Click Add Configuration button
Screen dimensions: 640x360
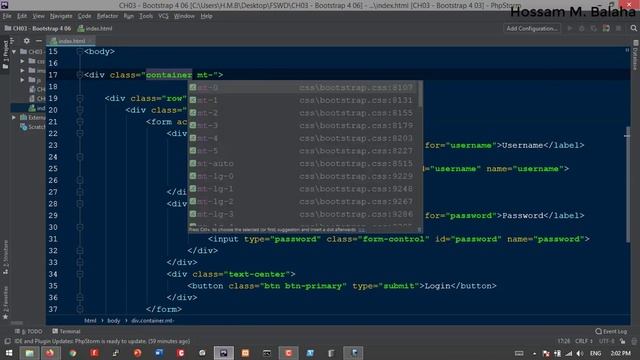click(x=531, y=28)
